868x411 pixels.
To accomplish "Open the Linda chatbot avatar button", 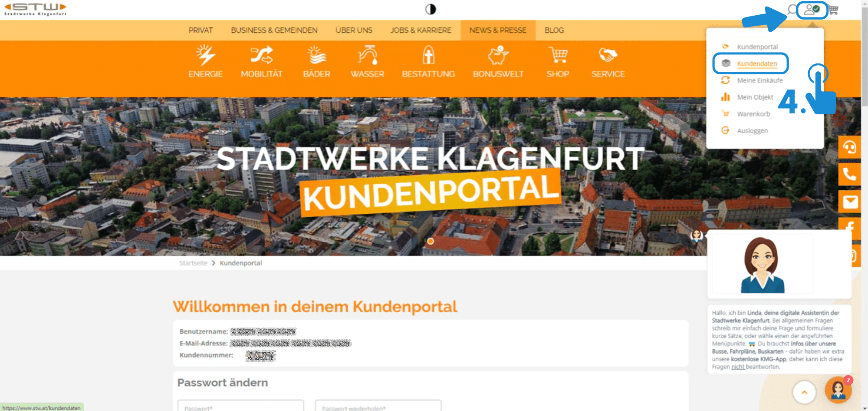I will point(838,390).
